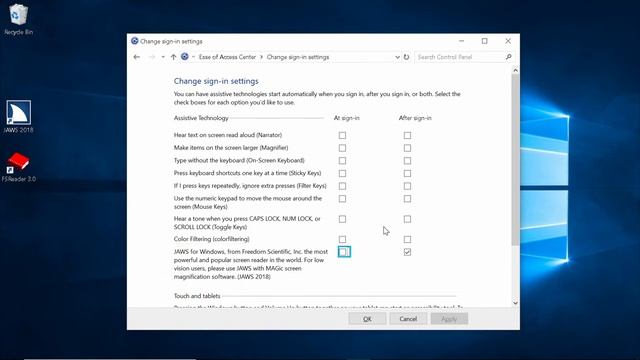Image resolution: width=640 pixels, height=360 pixels.
Task: Enable Color Filtering at sign-in
Action: (x=342, y=239)
